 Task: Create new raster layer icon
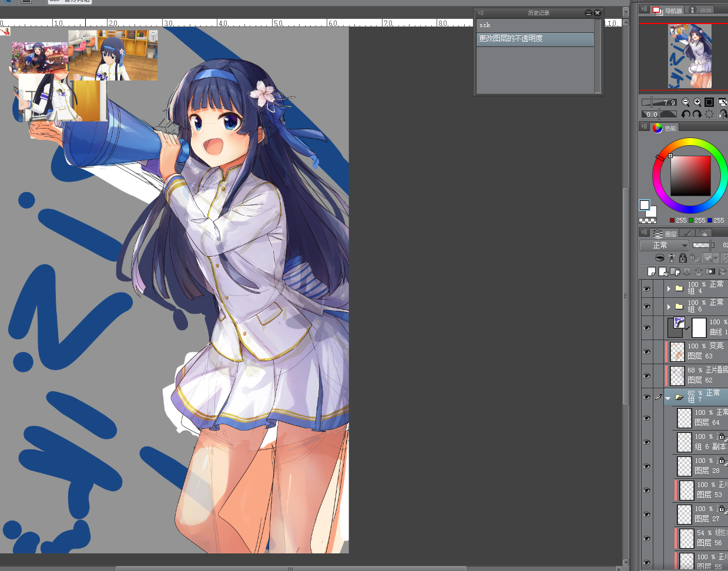point(651,271)
